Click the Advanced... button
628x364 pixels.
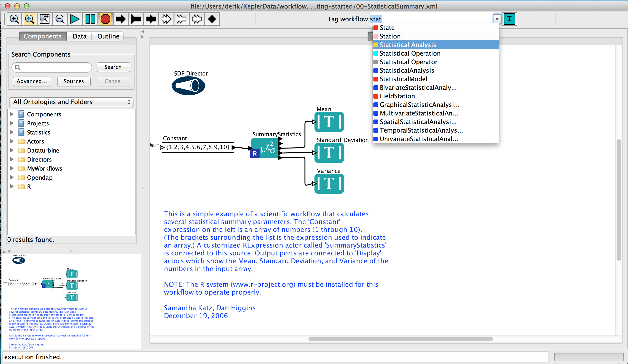pos(32,81)
